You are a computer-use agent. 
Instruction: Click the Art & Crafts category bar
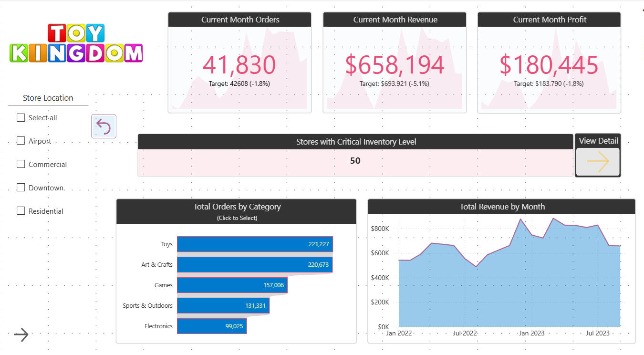pos(254,265)
